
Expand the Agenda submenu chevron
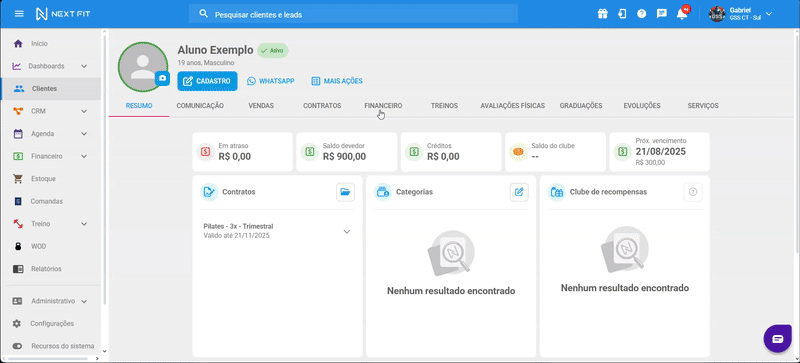coord(84,134)
